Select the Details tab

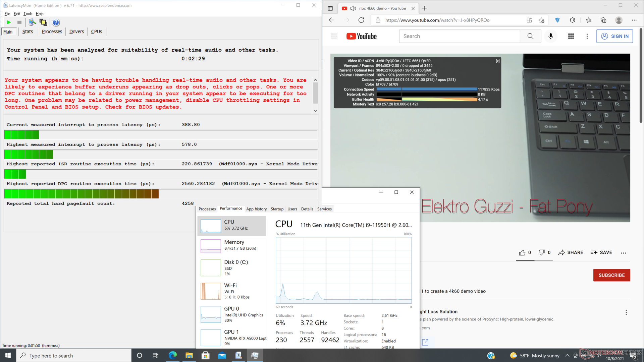(x=307, y=209)
